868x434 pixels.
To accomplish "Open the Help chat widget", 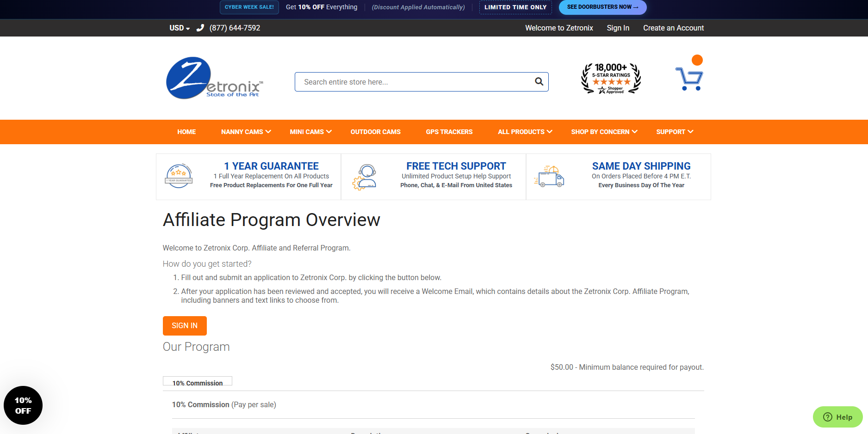I will pos(837,417).
